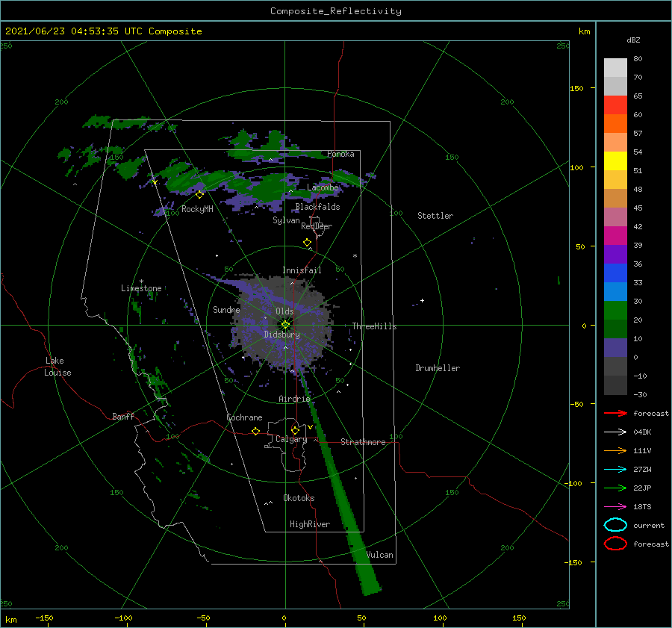
Task: Select the pink 42-45 dBZ color swatch
Action: click(615, 217)
